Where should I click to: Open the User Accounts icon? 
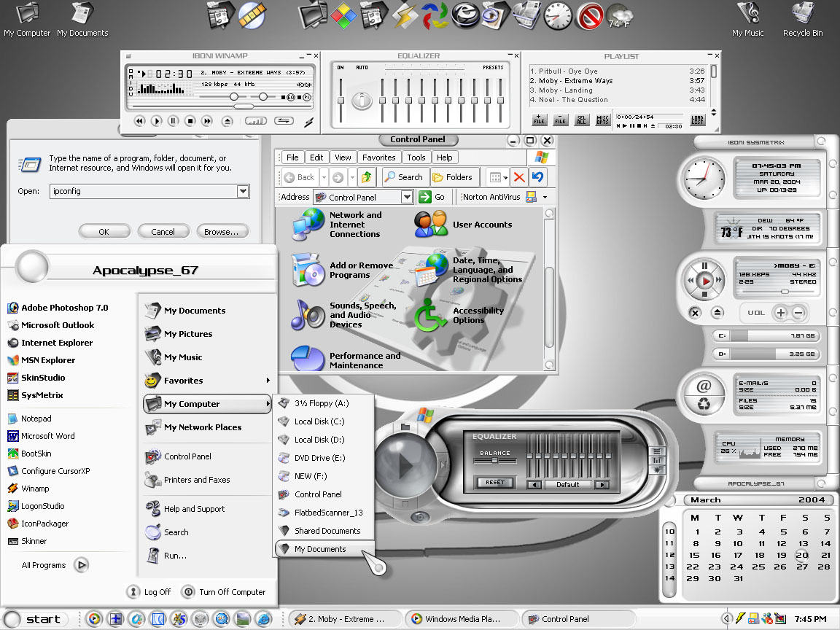coord(431,225)
